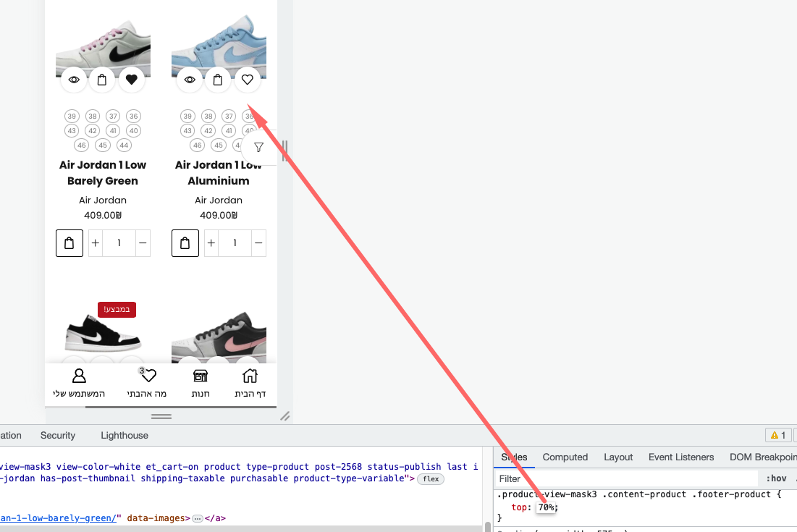This screenshot has width=797, height=532.
Task: Pick size 44 for Barely Green
Action: point(124,145)
